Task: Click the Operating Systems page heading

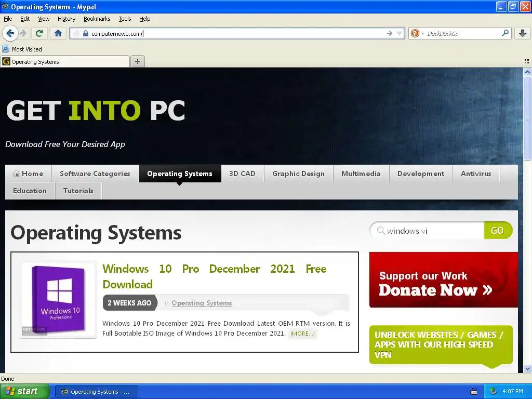Action: coord(96,233)
